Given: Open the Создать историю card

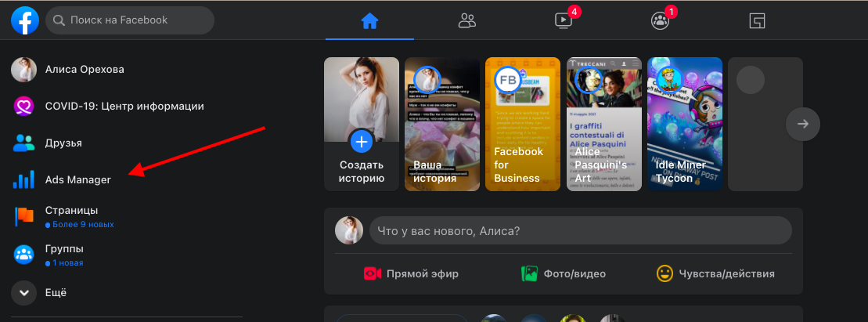Looking at the screenshot, I should [362, 124].
